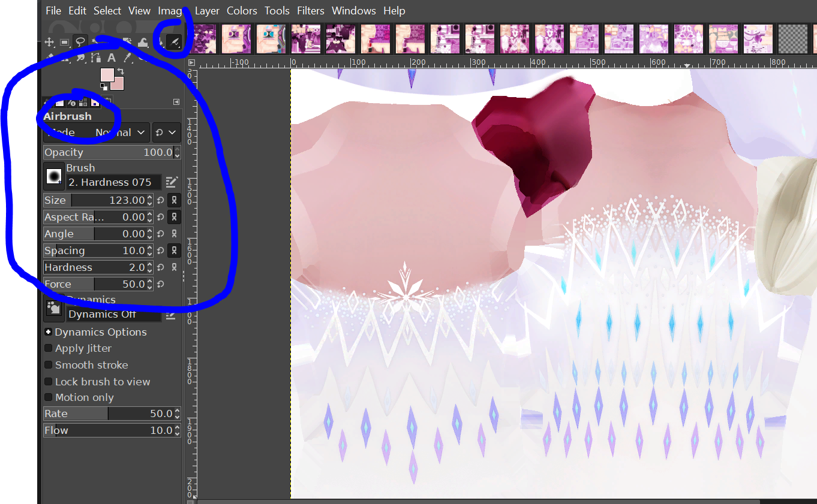Reset brush Spacing to default
Image resolution: width=817 pixels, height=504 pixels.
pyautogui.click(x=161, y=251)
